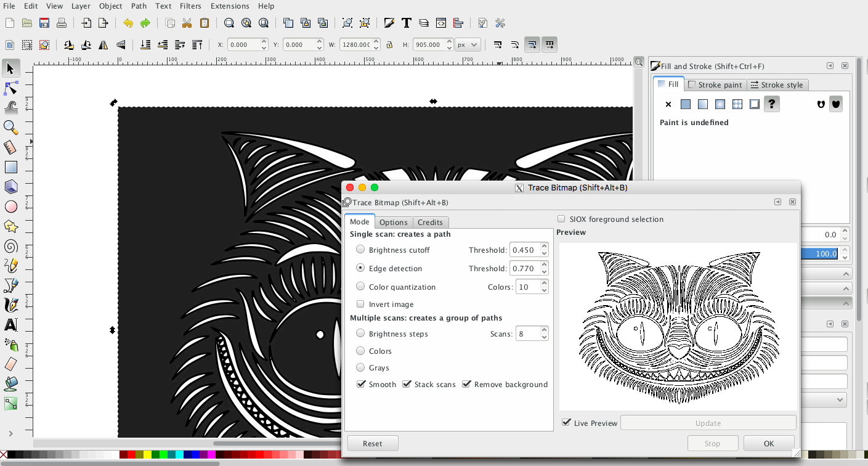Select the Star polygon tool

[x=10, y=226]
